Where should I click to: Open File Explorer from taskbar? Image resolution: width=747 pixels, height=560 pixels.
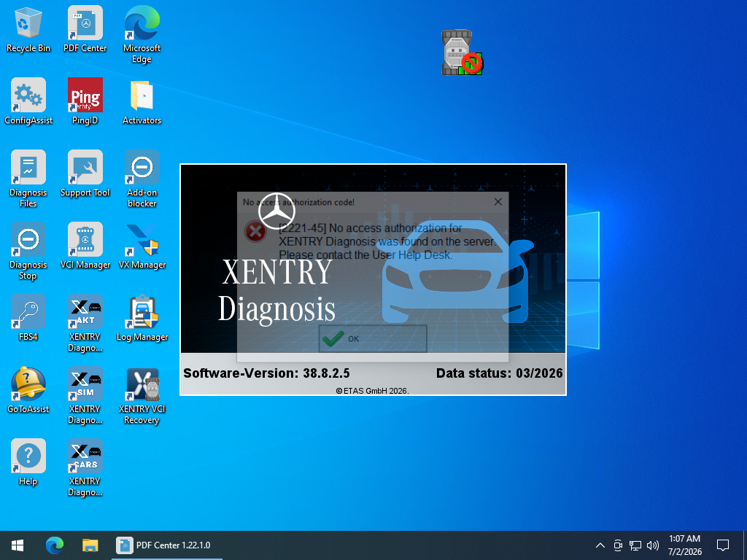coord(90,545)
